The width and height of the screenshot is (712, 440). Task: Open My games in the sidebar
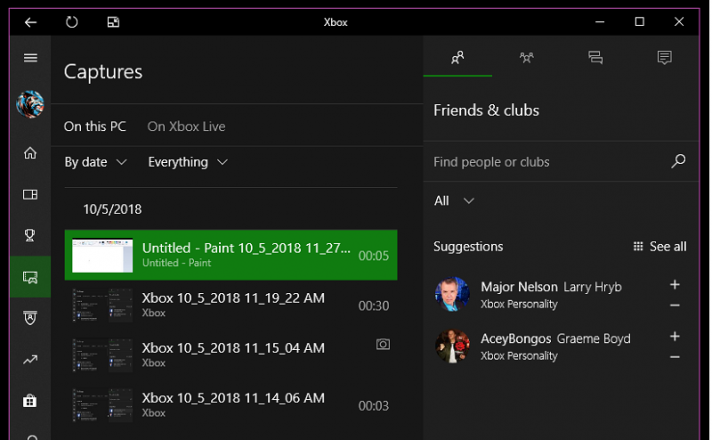tap(30, 194)
